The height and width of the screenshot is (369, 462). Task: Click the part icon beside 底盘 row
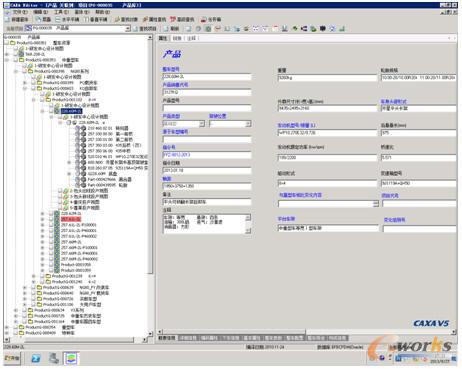83,174
